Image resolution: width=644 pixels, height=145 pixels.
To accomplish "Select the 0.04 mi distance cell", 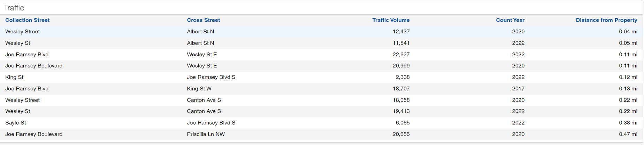I will [628, 32].
